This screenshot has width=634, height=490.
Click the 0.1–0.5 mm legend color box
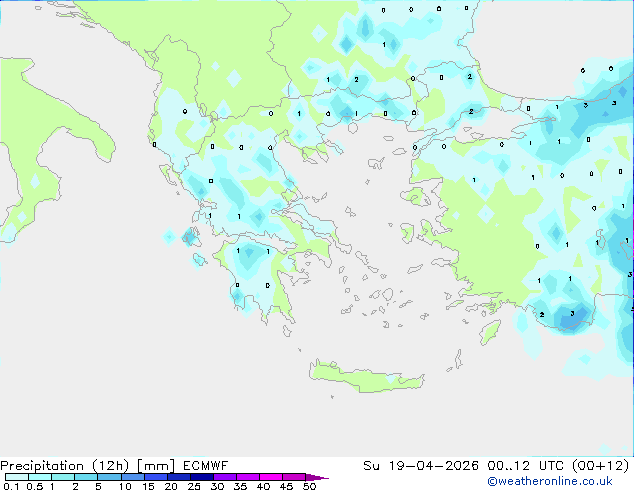coord(17,477)
